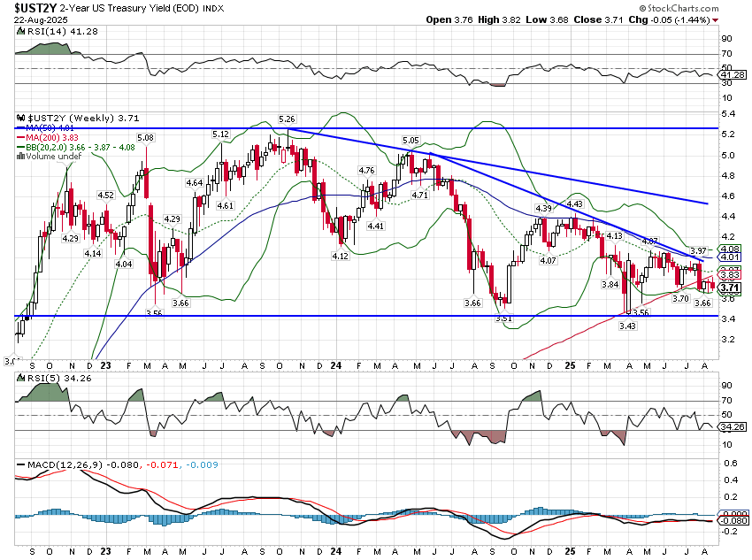Click the 4.8 price axis label
The height and width of the screenshot is (560, 752).
pyautogui.click(x=728, y=175)
